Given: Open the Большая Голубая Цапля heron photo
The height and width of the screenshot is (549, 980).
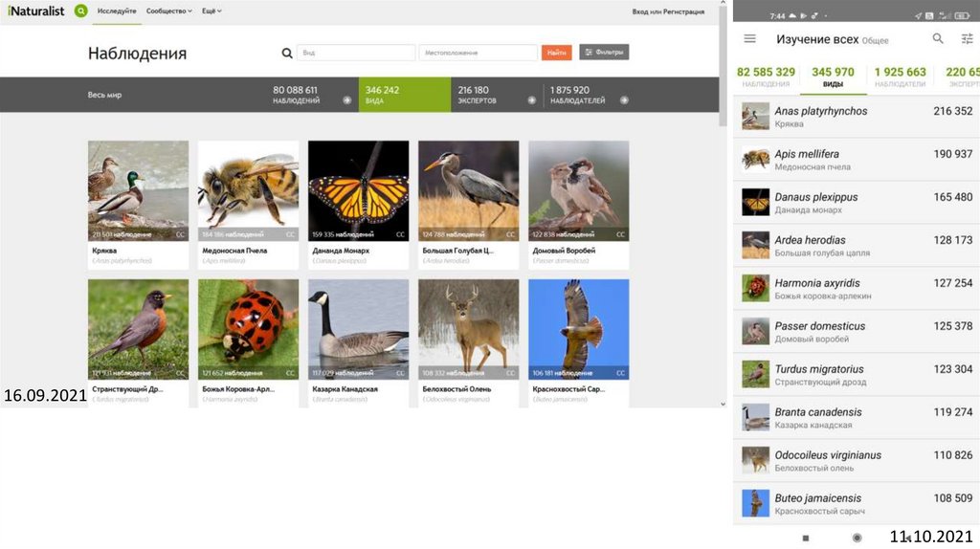Looking at the screenshot, I should pos(468,190).
